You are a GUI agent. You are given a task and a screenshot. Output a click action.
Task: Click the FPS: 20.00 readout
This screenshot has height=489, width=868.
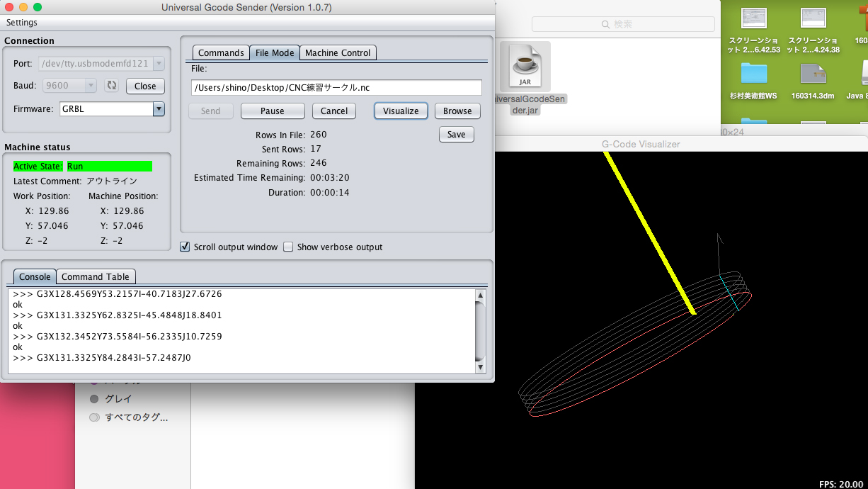click(841, 484)
